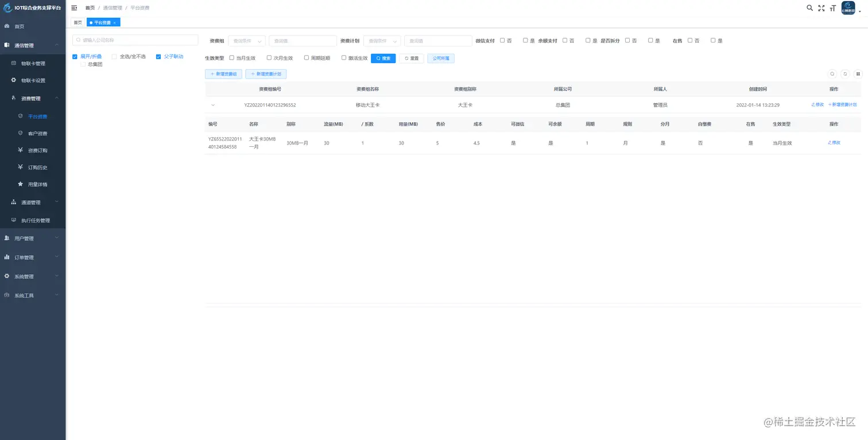Switch to the 首页 tab
Viewport: 868px width, 440px height.
tap(78, 22)
